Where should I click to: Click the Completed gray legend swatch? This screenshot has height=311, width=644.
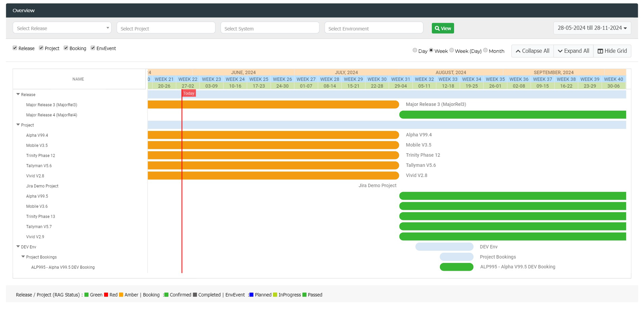195,295
